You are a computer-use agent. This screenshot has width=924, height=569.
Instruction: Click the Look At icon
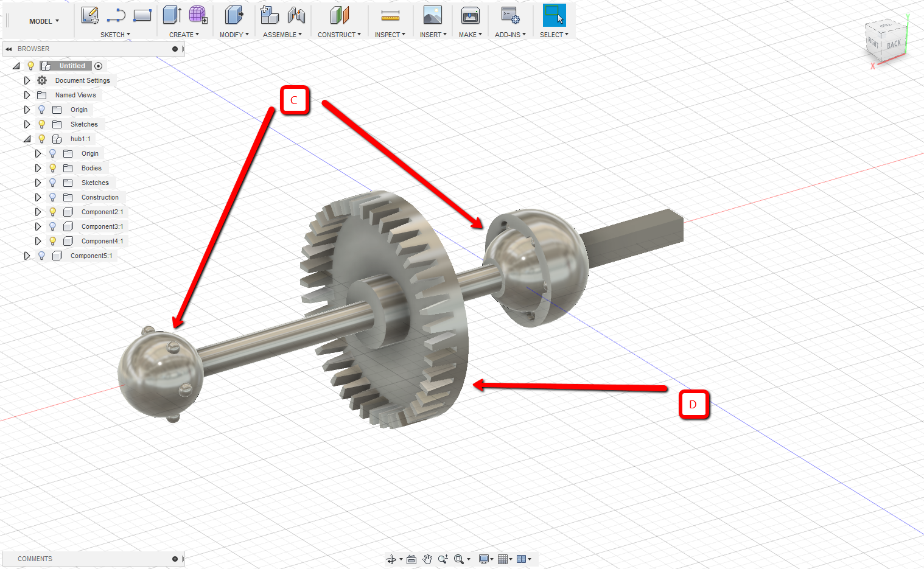click(411, 559)
